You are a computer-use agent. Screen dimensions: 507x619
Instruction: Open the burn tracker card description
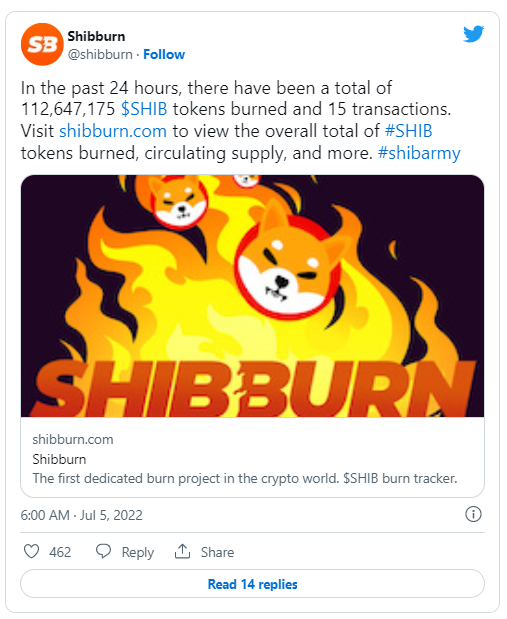tap(245, 478)
